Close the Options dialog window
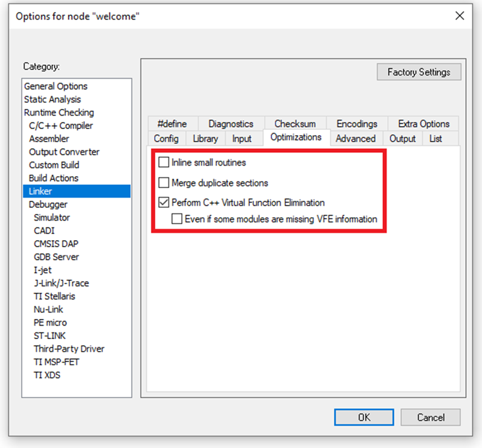The width and height of the screenshot is (482, 448). click(460, 16)
